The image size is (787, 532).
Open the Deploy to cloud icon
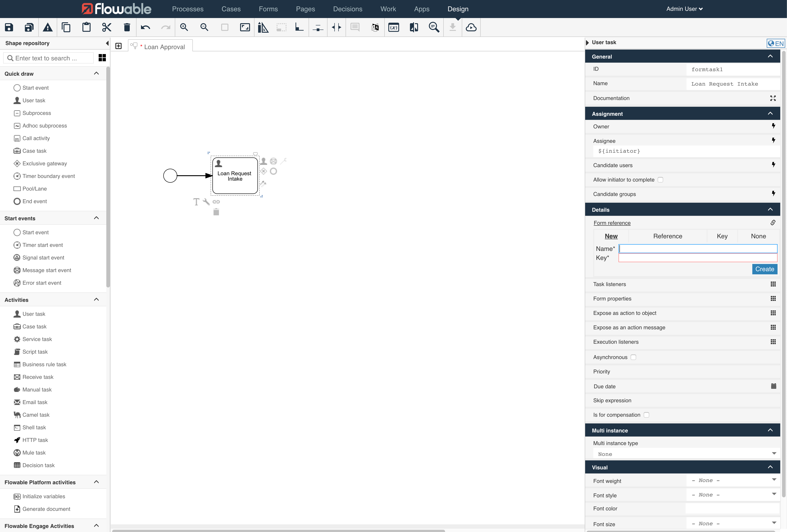coord(471,27)
